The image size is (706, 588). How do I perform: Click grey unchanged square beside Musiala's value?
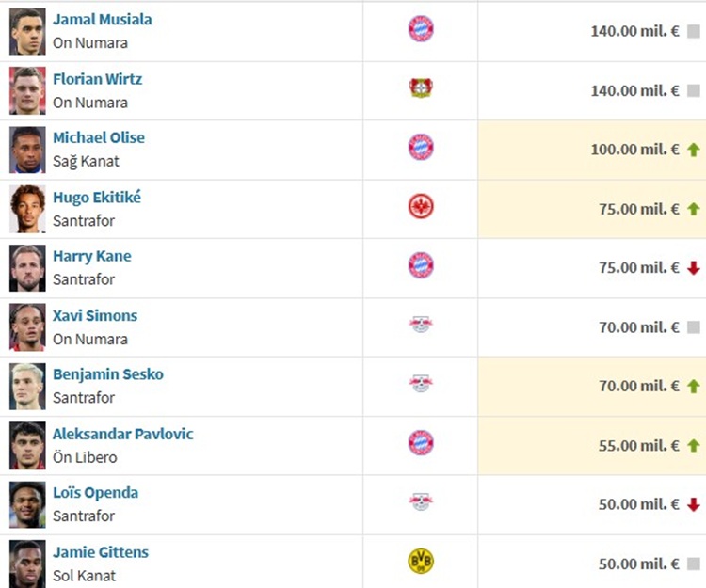click(694, 31)
